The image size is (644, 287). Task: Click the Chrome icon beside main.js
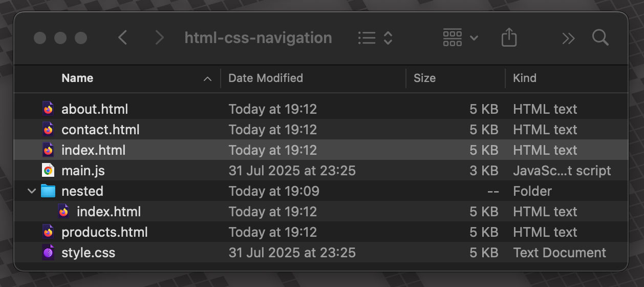(48, 171)
